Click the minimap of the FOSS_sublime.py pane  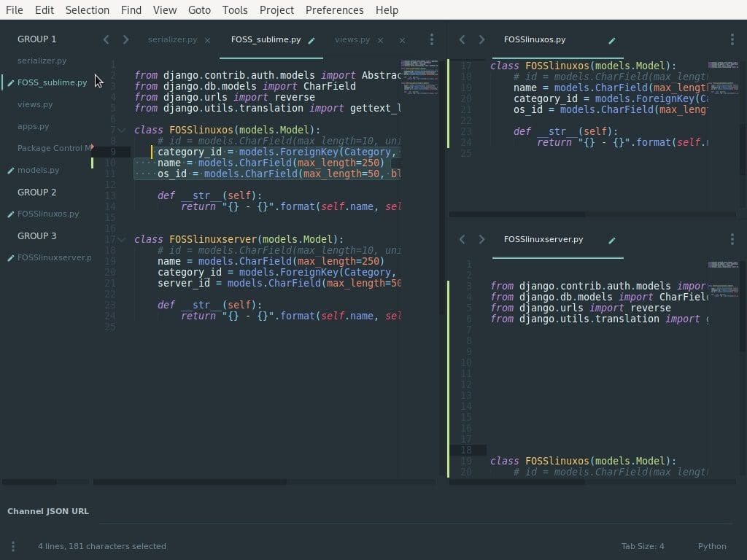421,80
